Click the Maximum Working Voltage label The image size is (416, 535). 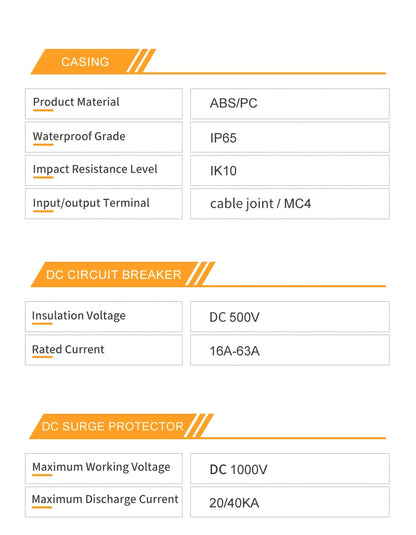pos(101,467)
